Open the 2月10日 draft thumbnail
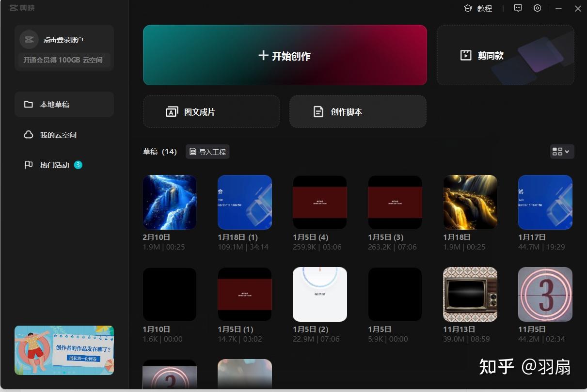The image size is (587, 392). [x=170, y=202]
